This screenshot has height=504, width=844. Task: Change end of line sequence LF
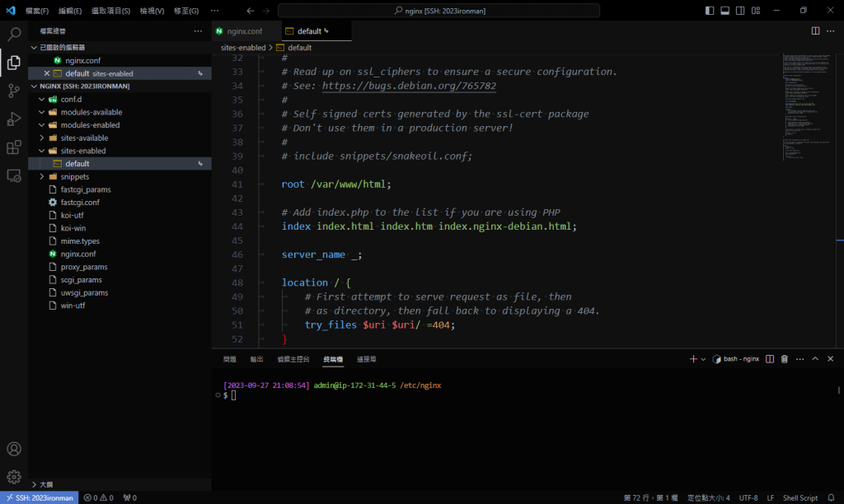(x=771, y=498)
